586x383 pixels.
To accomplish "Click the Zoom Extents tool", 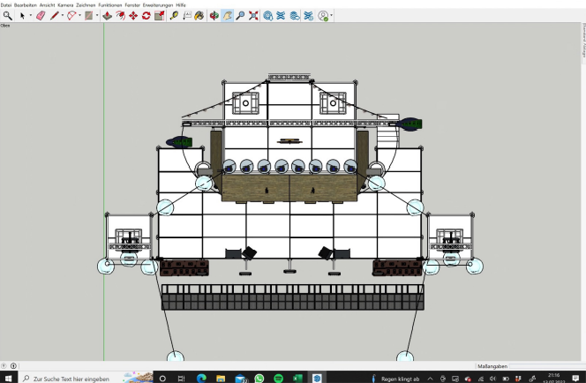I will point(254,16).
